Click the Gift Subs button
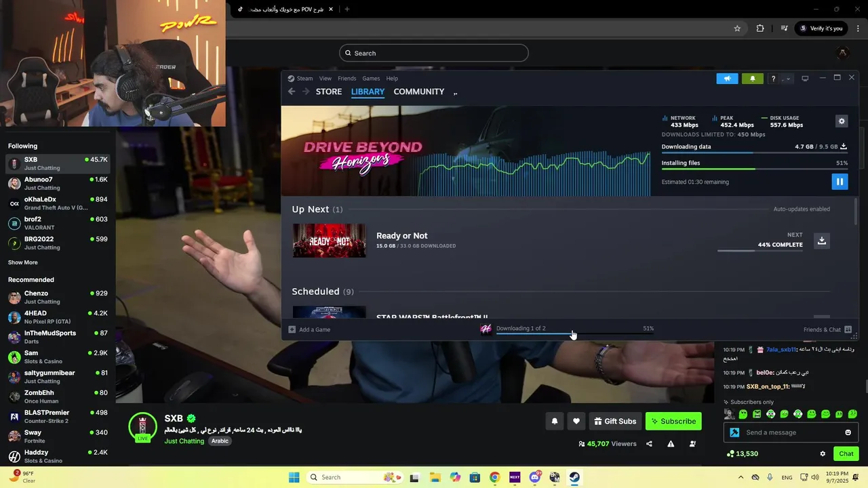The image size is (868, 488). click(615, 421)
